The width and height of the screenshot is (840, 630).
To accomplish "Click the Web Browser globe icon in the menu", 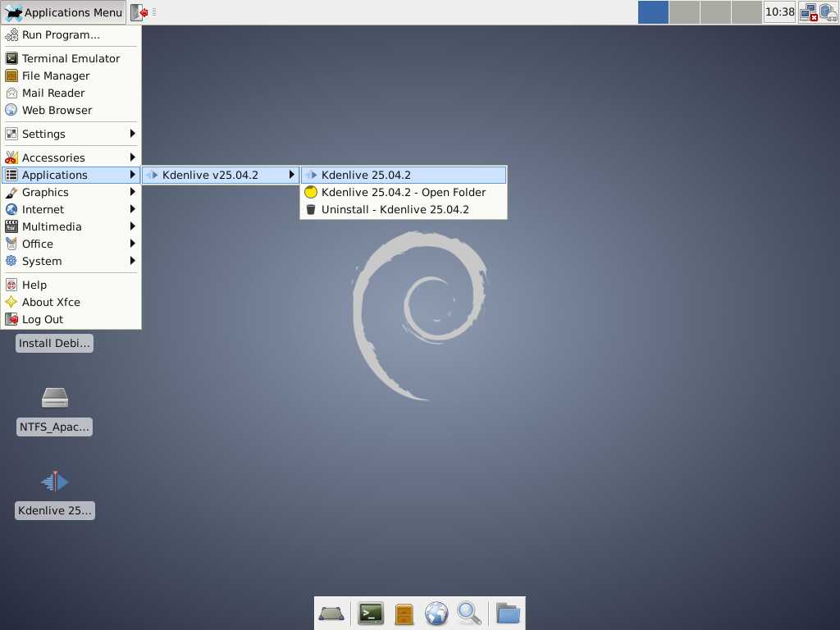I will click(x=11, y=110).
